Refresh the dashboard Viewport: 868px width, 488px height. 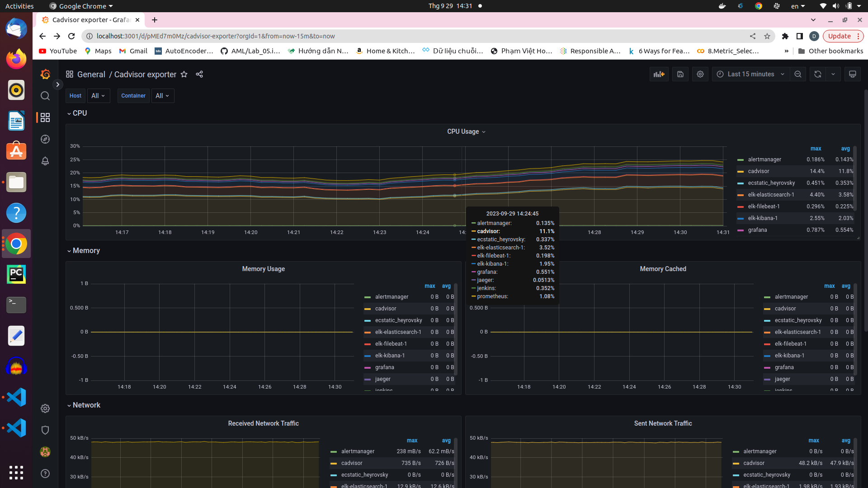click(x=817, y=74)
